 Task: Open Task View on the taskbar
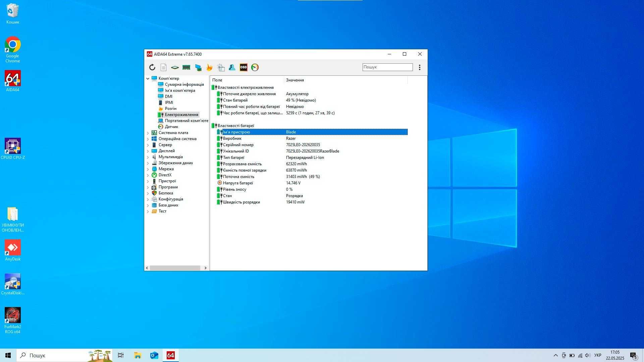[121, 355]
